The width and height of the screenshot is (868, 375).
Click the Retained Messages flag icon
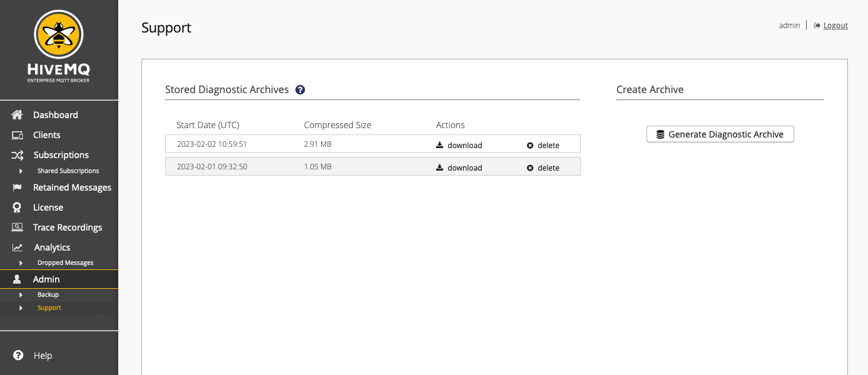(18, 187)
